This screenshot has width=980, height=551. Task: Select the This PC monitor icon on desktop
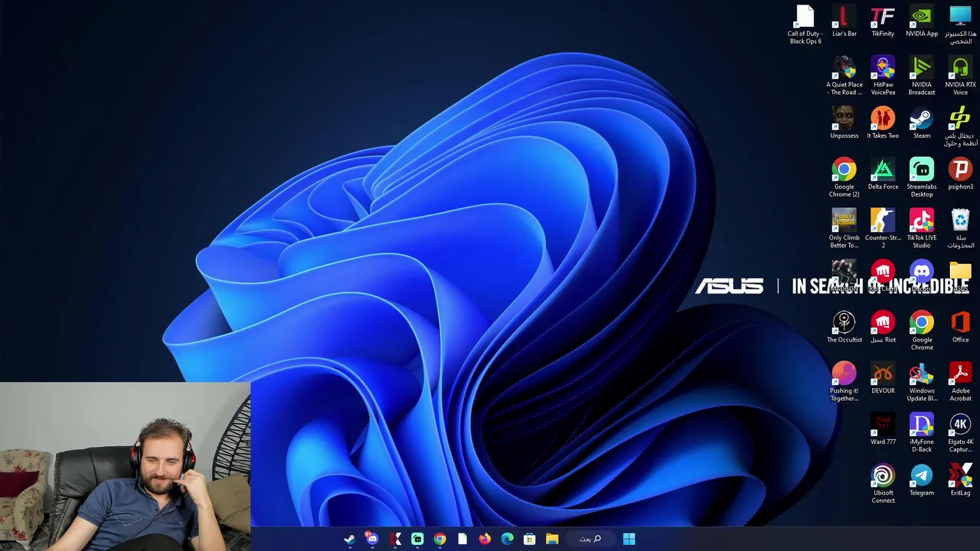[960, 24]
